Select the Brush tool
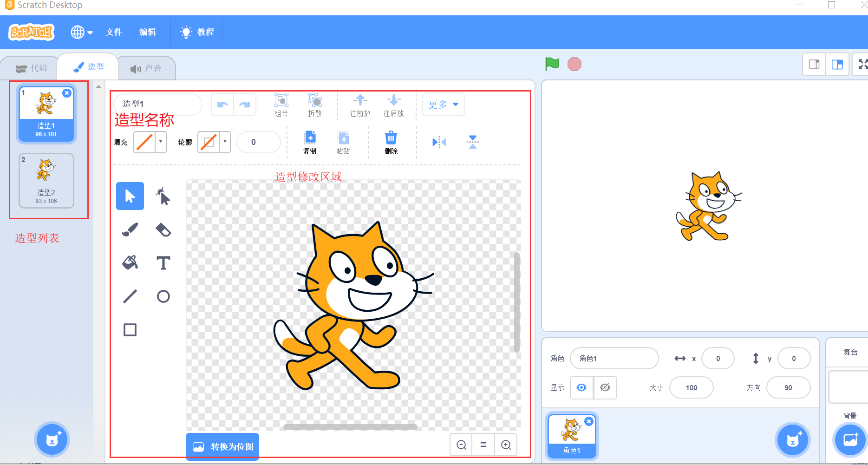This screenshot has height=465, width=868. tap(130, 229)
